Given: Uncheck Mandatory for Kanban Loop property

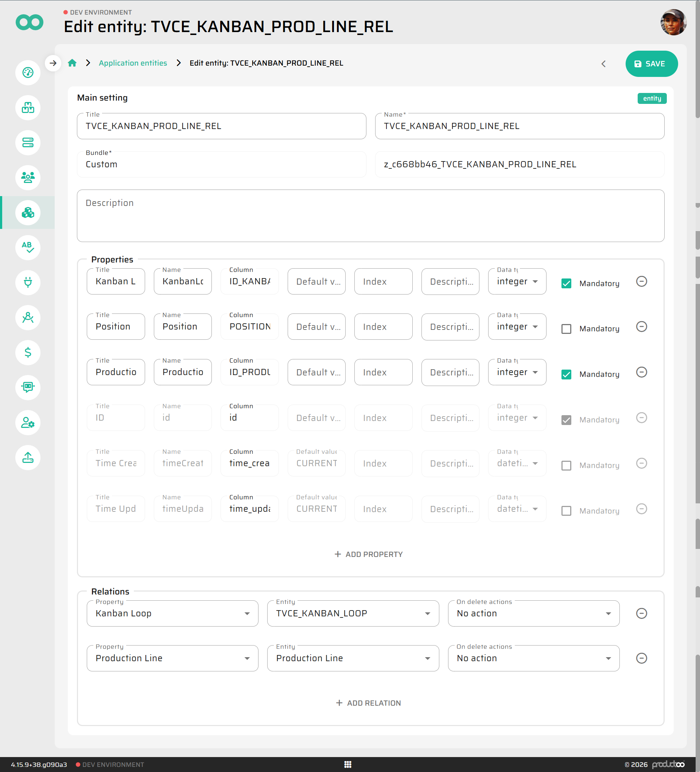Looking at the screenshot, I should (566, 283).
